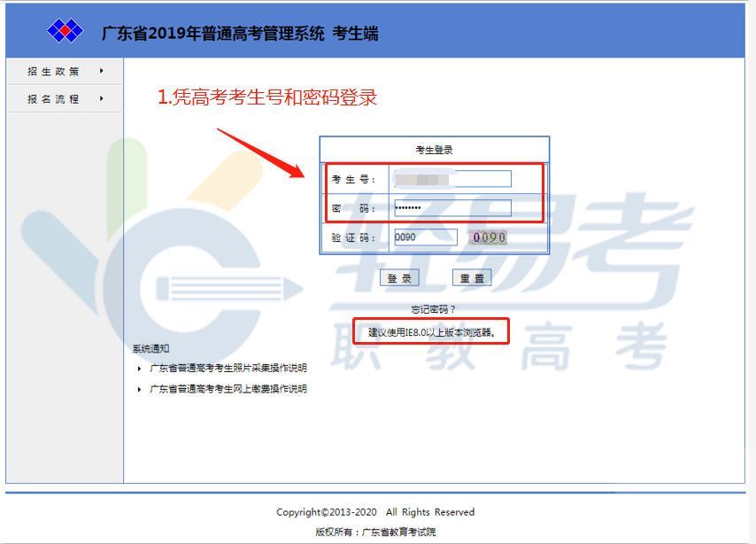Focus the 考生号 input field
This screenshot has width=756, height=544.
point(452,179)
